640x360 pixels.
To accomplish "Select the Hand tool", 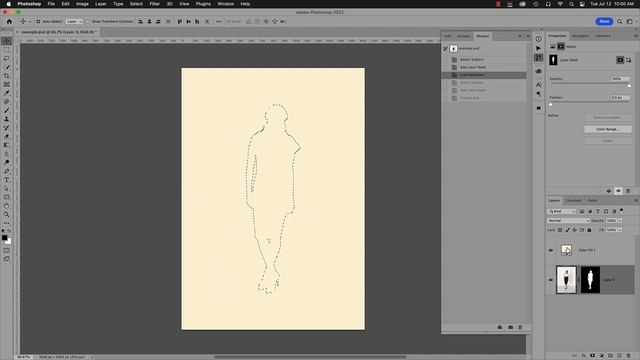I will [7, 206].
